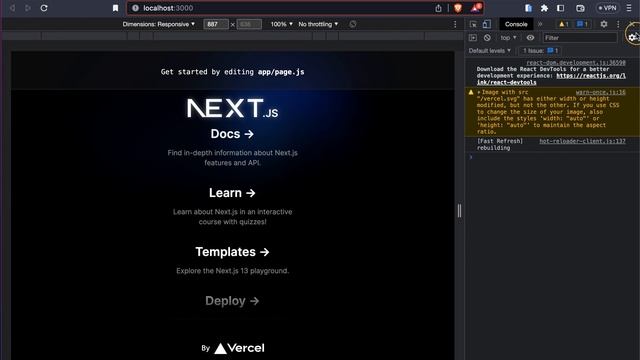Open react-dom.development.js source link
Image resolution: width=640 pixels, height=360 pixels.
point(576,62)
